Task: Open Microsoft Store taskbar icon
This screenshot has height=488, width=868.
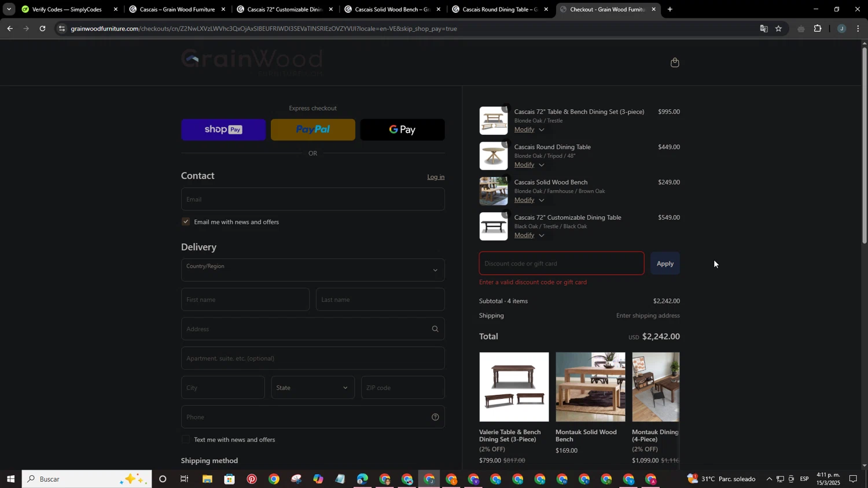Action: click(x=230, y=479)
